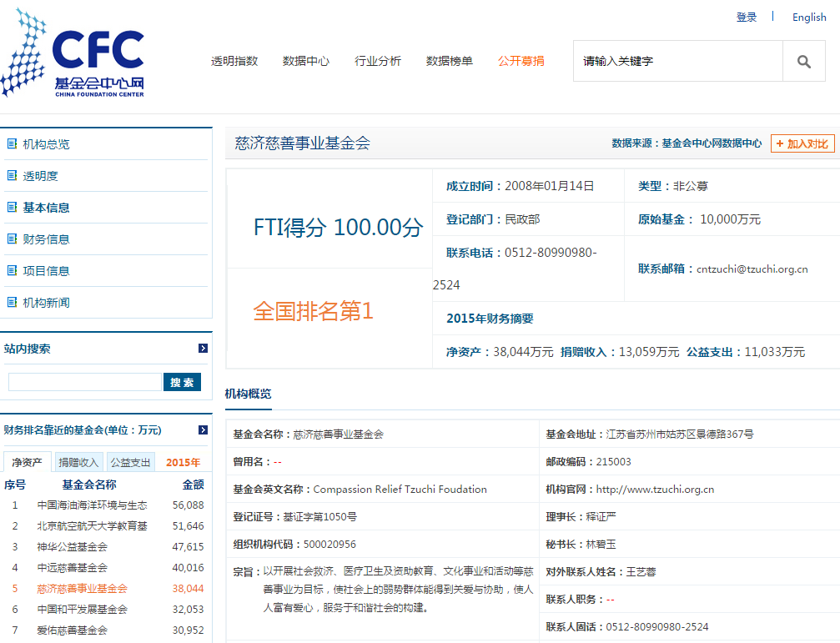Open 机构新闻 in sidebar
Screen dimensions: 840x643
click(46, 303)
